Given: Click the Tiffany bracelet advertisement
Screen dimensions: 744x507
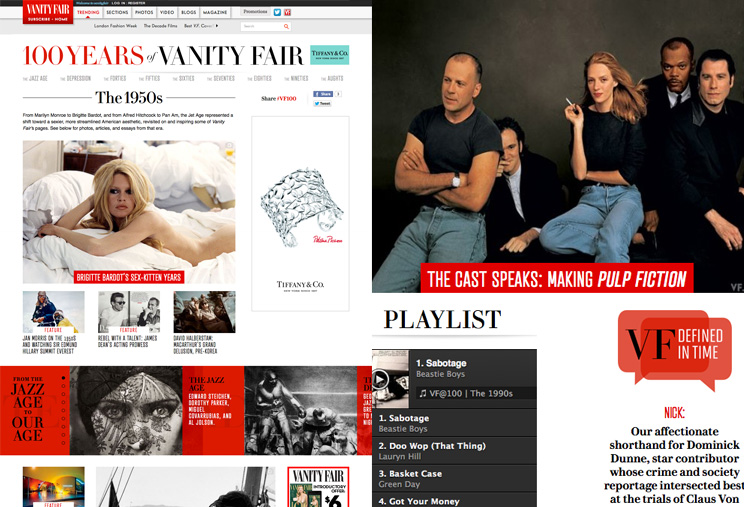Looking at the screenshot, I should click(x=300, y=213).
